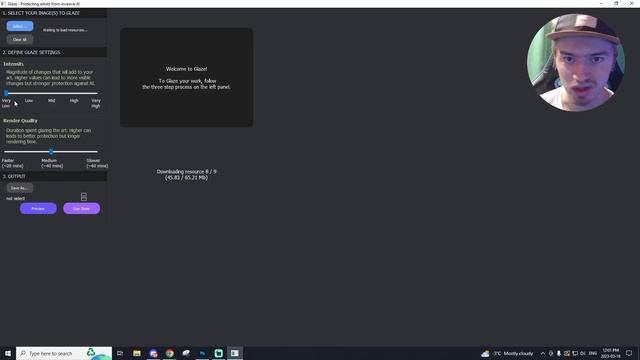Click the volume speaker icon in the tray
Viewport: 640px width, 360px height.
583,353
